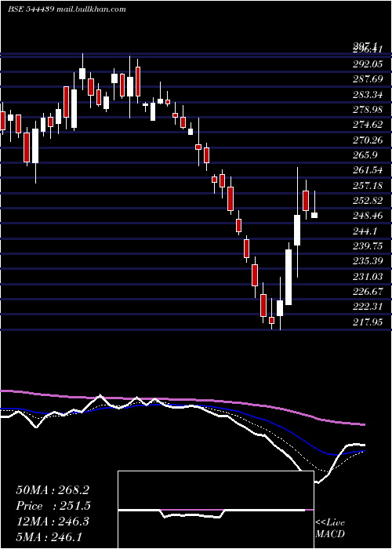Click the <<Live MACD label
392x549 pixels.
(330, 529)
